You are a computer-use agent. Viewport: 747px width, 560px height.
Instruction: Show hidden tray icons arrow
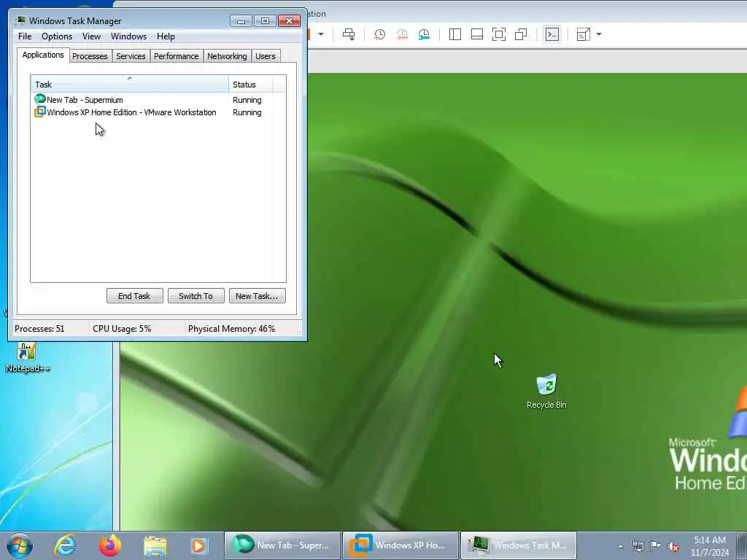[x=620, y=546]
